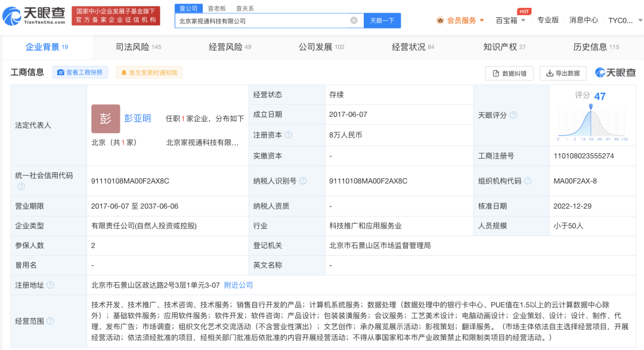Open the 消息中心 message center

coord(583,20)
